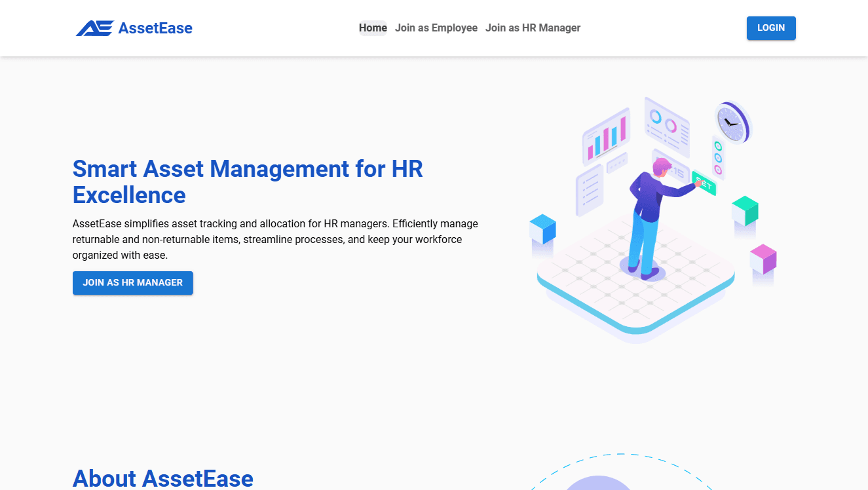
Task: Click the blue cube in illustration
Action: point(542,229)
